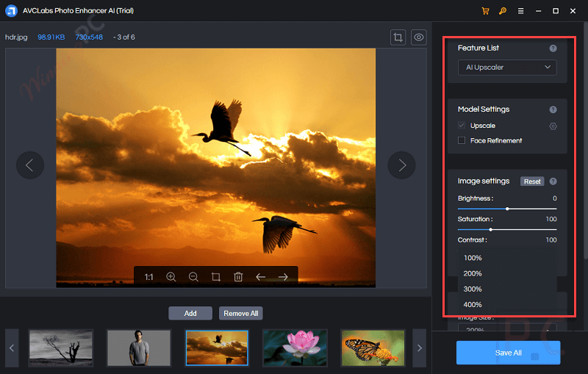Select the butterfly thumbnail
588x374 pixels.
pyautogui.click(x=373, y=348)
